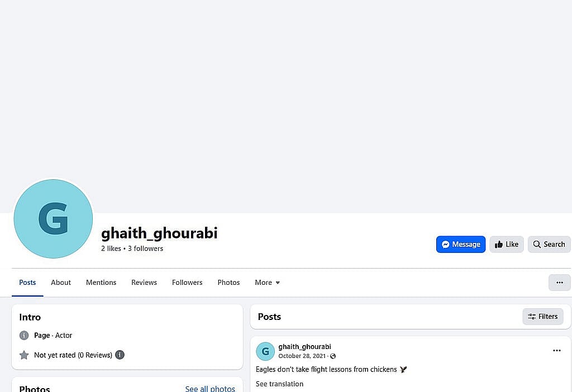Open the posts Filters button

[543, 317]
